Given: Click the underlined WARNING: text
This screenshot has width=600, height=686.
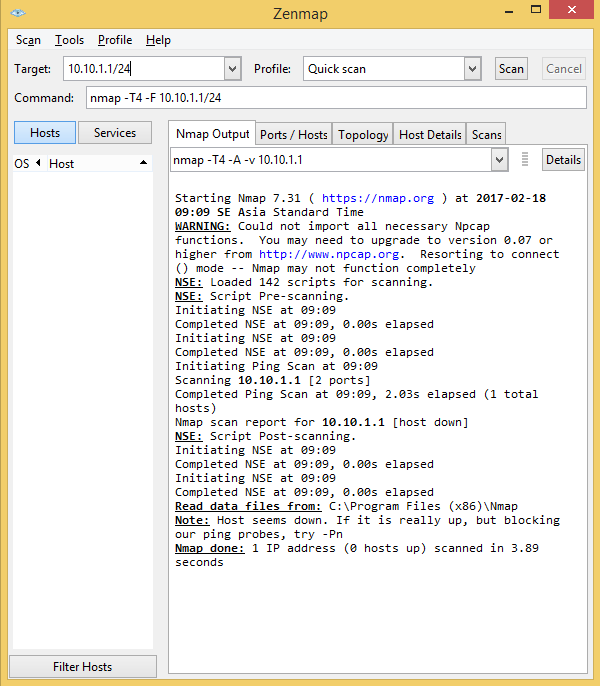Looking at the screenshot, I should click(x=203, y=226).
